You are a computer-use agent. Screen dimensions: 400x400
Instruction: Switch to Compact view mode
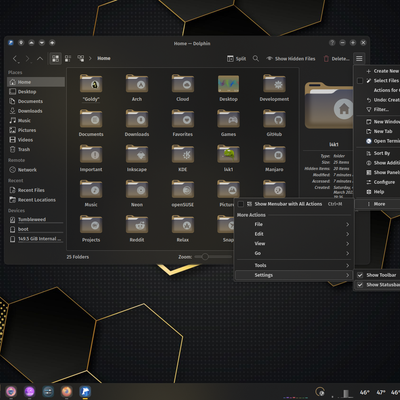(68, 59)
